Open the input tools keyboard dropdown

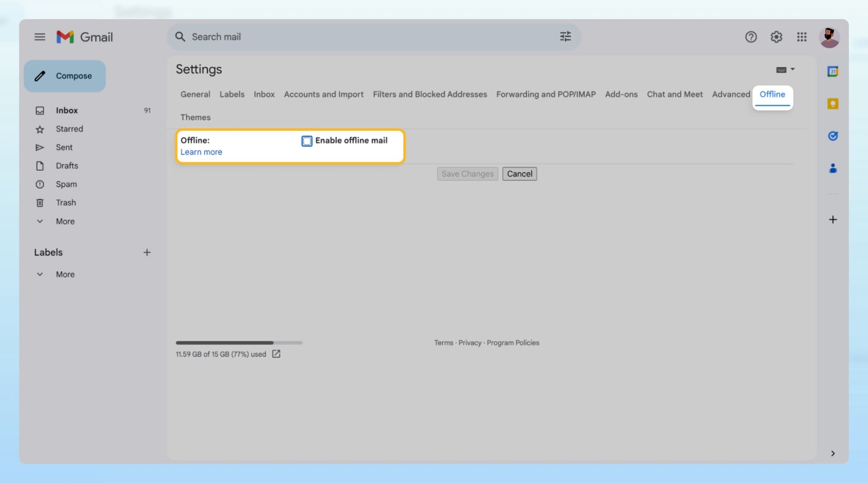785,69
